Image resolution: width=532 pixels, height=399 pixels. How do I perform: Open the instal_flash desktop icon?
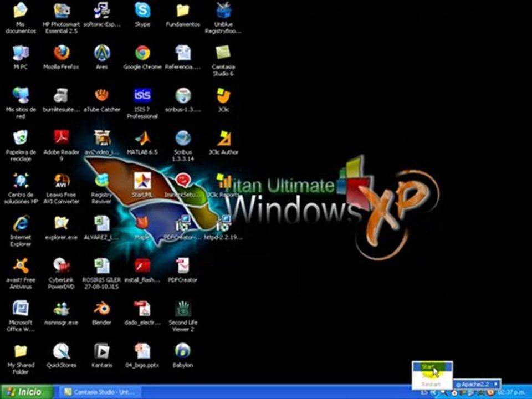click(142, 270)
